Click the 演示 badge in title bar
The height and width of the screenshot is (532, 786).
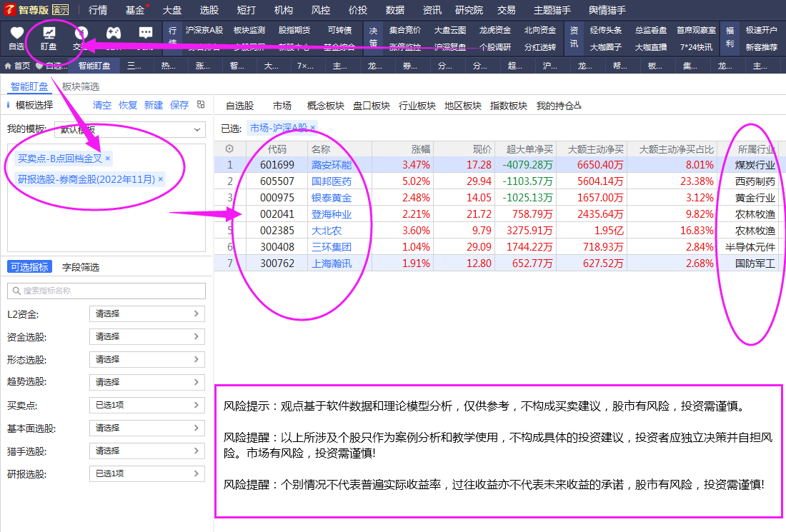click(61, 9)
